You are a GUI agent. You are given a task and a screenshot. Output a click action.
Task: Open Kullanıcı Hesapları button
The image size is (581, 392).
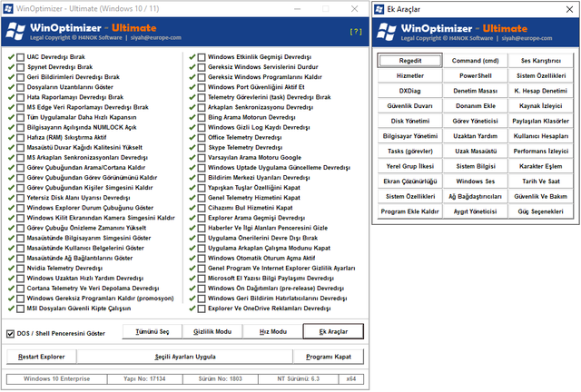(x=541, y=136)
